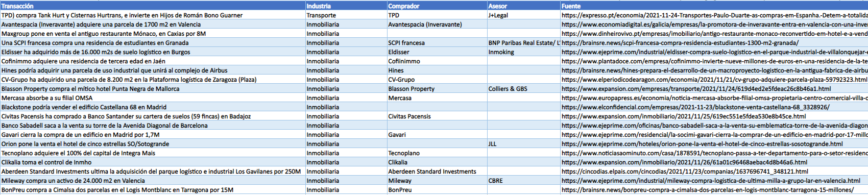
Task: Click the Clikalia buyer cell
Action: tap(437, 162)
